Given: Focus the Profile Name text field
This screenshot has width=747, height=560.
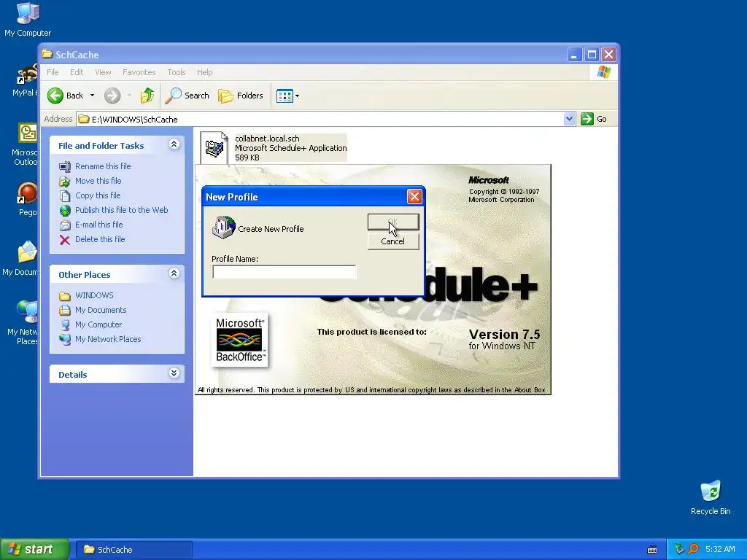Looking at the screenshot, I should coord(284,272).
